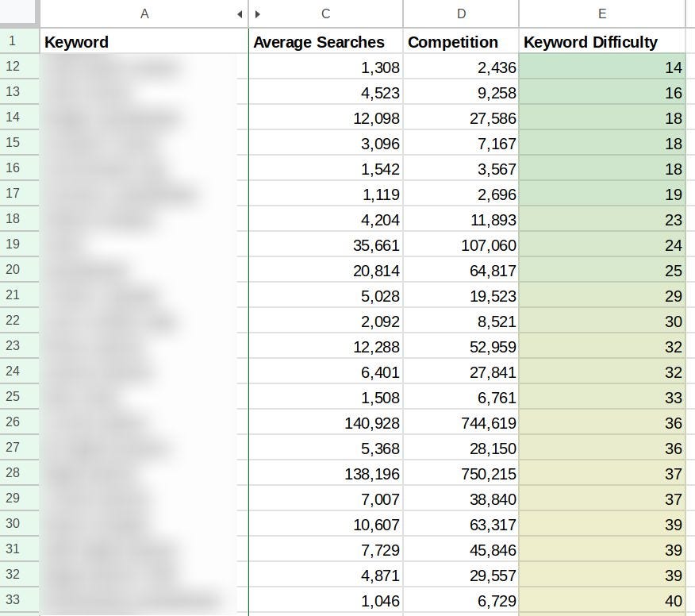Click Keyword Difficulty cell 23
The image size is (695, 616).
coord(602,219)
